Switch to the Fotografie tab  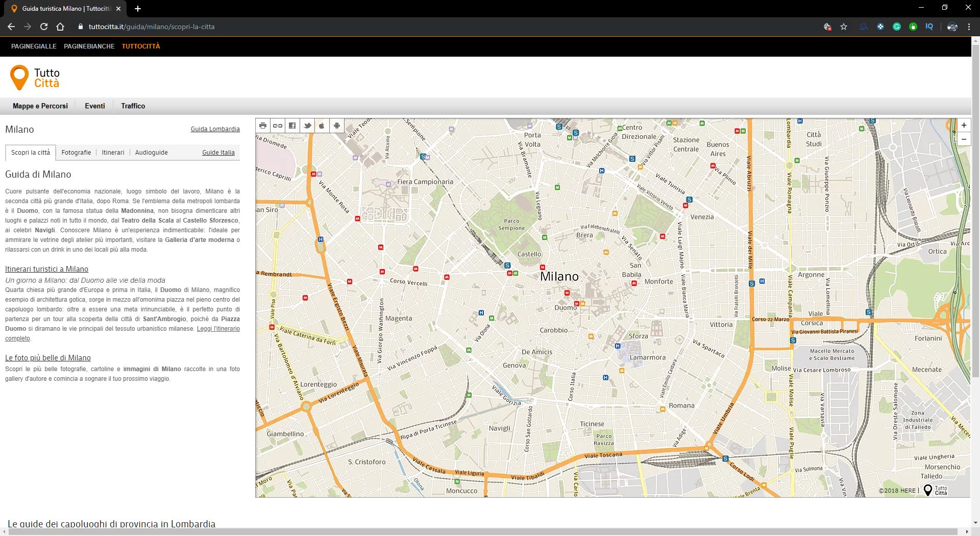76,153
